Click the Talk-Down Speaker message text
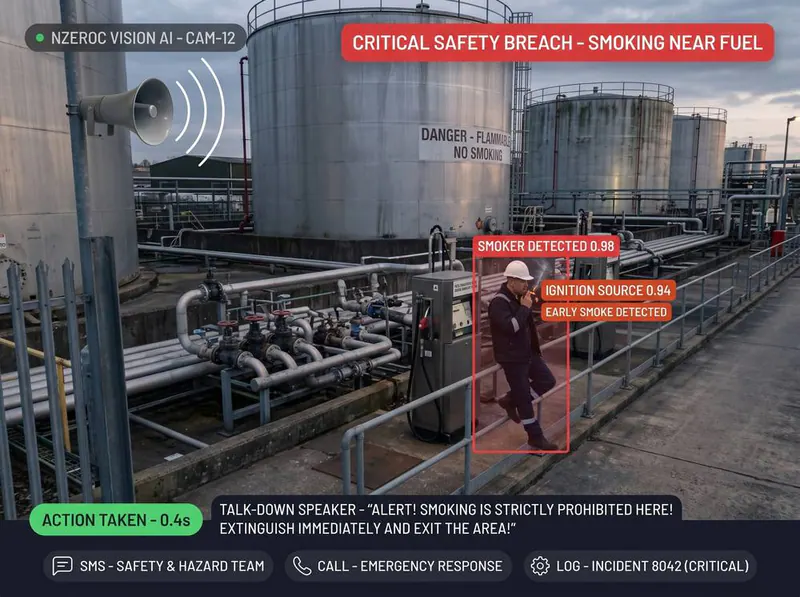 pos(446,519)
